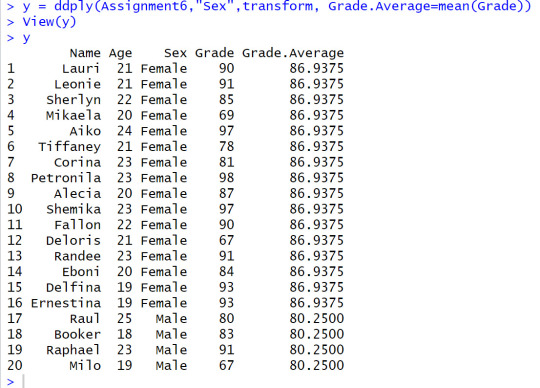Screen dimensions: 540x388
Task: Click Booker's grade value 83
Action: [226, 334]
